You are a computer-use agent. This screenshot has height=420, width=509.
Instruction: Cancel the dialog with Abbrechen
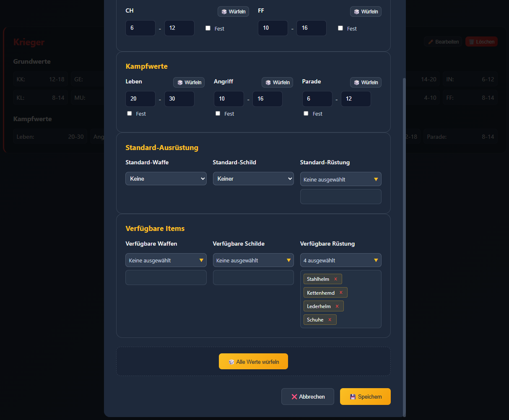[308, 397]
